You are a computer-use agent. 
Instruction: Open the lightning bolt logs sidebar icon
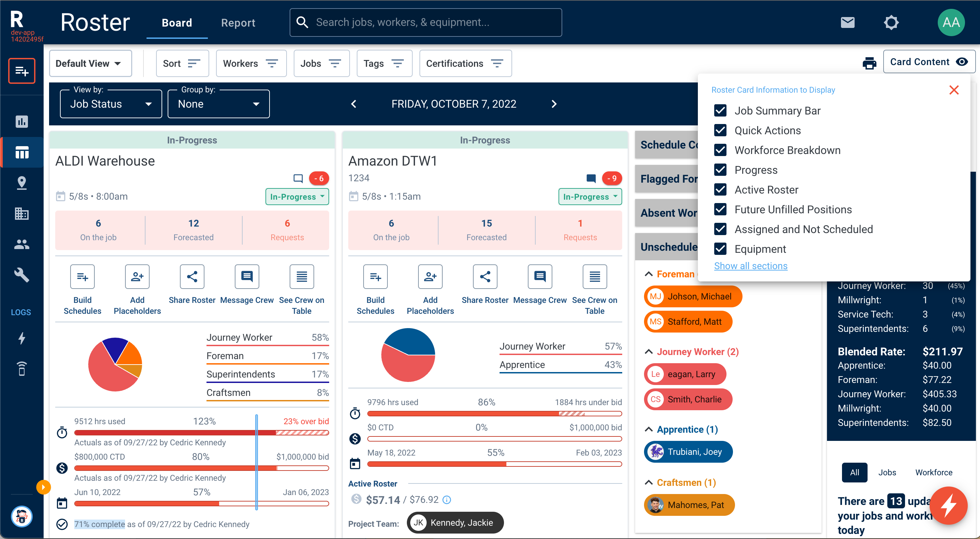[22, 338]
